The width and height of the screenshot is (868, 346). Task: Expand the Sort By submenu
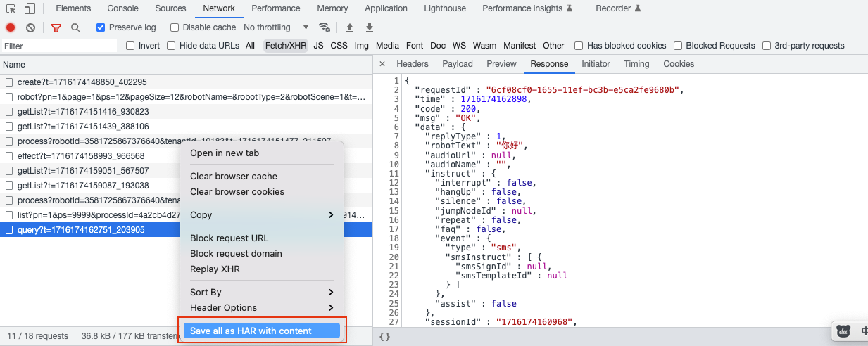(x=260, y=292)
